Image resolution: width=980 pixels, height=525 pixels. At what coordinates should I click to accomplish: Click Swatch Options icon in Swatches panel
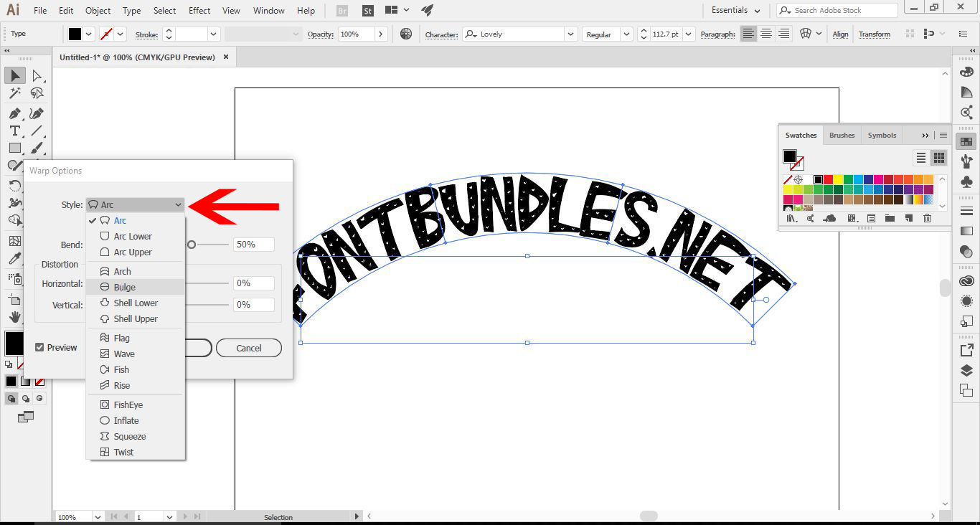click(x=871, y=219)
